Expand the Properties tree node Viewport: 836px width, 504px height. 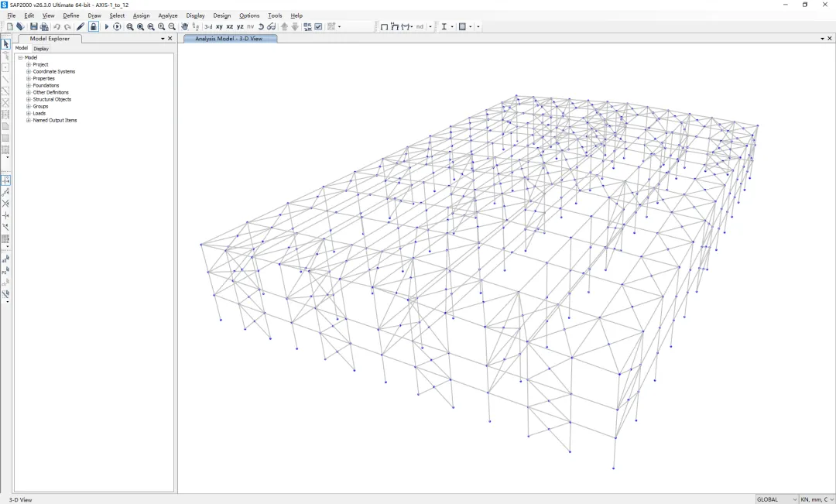tap(29, 78)
